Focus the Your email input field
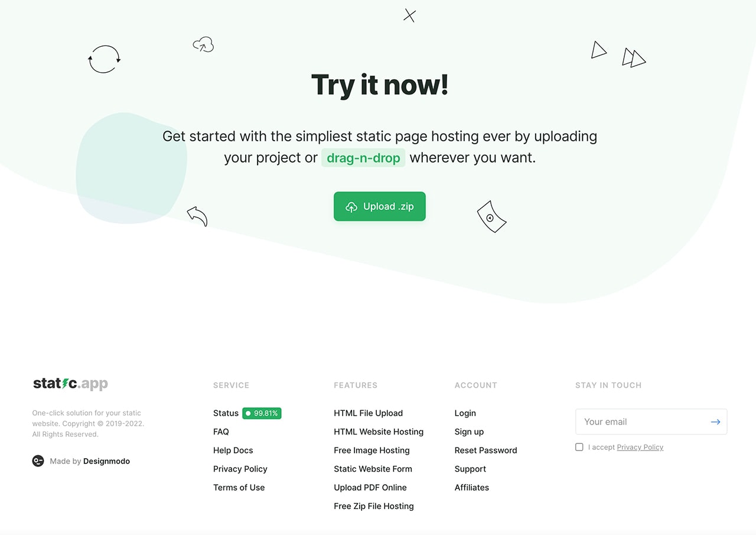Viewport: 756px width, 535px height. [651, 422]
